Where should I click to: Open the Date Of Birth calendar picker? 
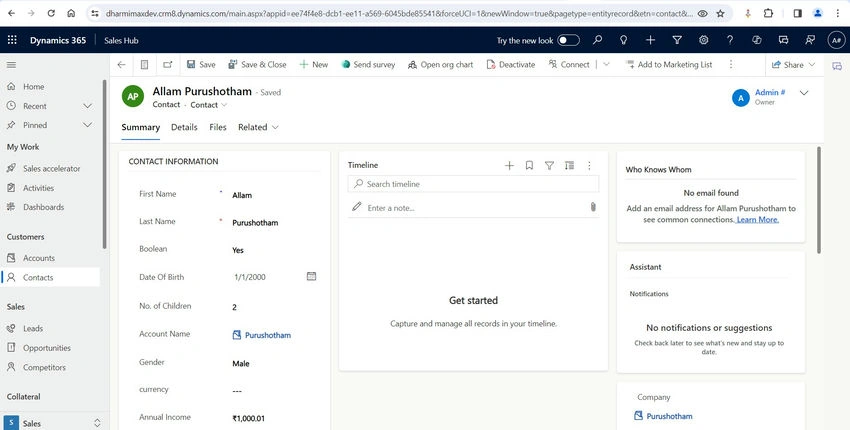[311, 277]
